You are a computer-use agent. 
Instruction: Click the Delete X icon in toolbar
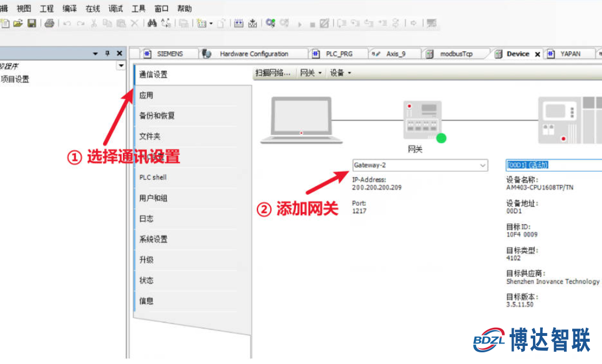pyautogui.click(x=135, y=23)
